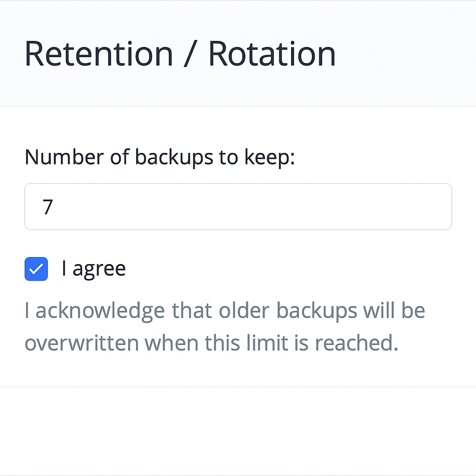Screen dimensions: 476x476
Task: Click the 'I agree' label text
Action: [93, 269]
